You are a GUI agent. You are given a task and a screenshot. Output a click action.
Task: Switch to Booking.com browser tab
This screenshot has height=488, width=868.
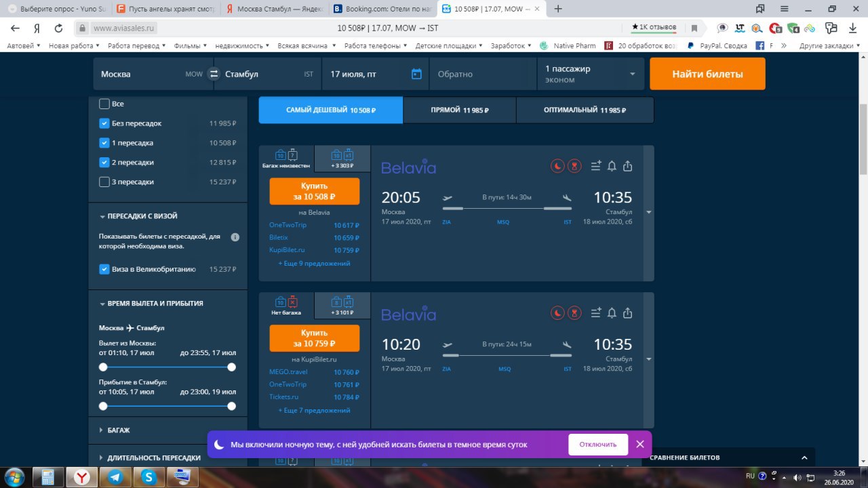click(382, 9)
